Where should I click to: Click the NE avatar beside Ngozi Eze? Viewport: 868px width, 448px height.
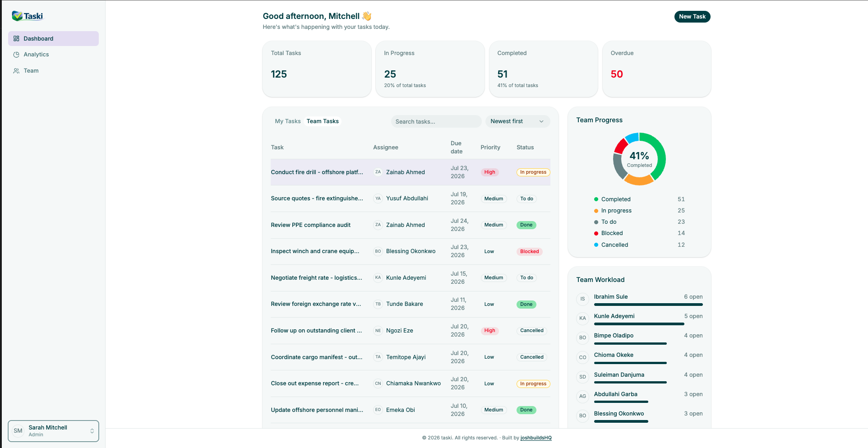coord(378,331)
